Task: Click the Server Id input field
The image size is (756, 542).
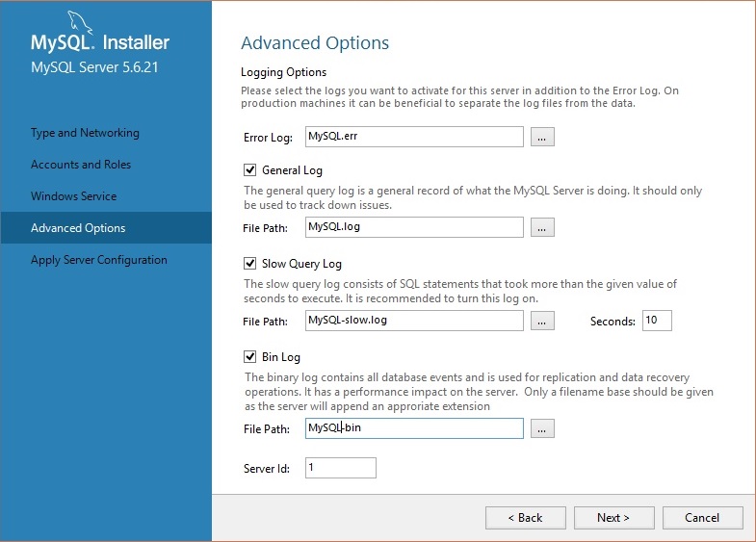Action: (x=340, y=468)
